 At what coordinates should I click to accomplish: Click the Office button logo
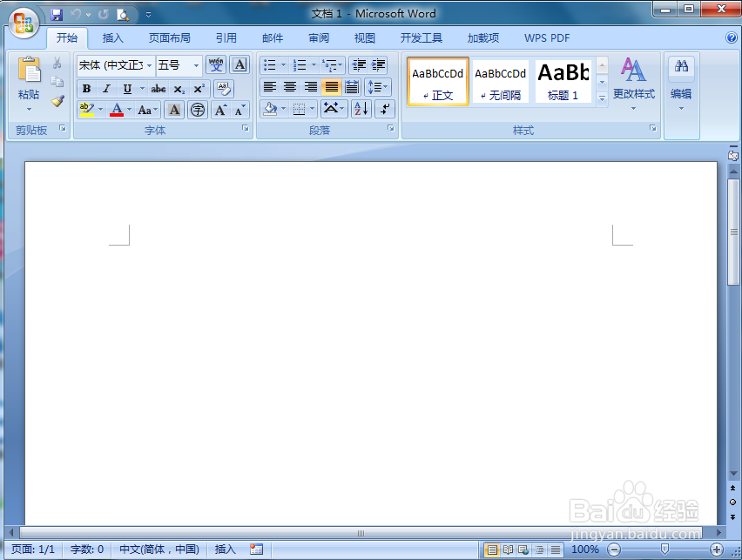click(x=24, y=23)
